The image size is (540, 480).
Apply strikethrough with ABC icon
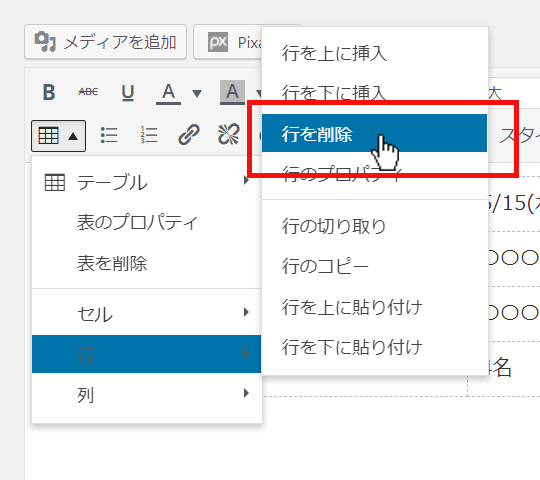click(88, 92)
